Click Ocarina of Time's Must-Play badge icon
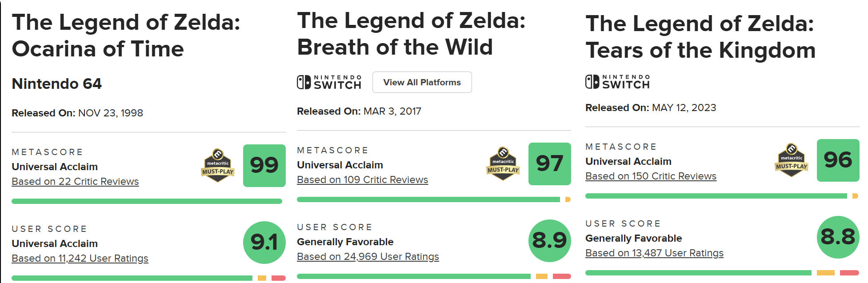Viewport: 868px width, 283px height. [x=218, y=166]
